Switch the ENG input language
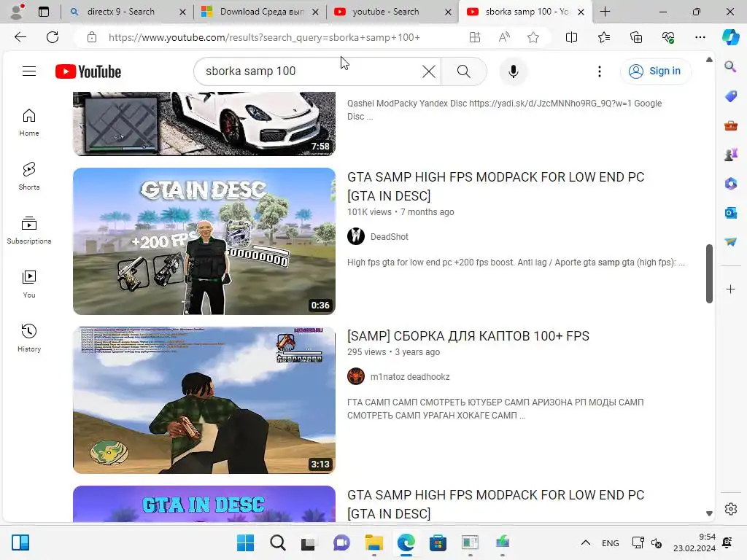The width and height of the screenshot is (747, 560). tap(611, 542)
